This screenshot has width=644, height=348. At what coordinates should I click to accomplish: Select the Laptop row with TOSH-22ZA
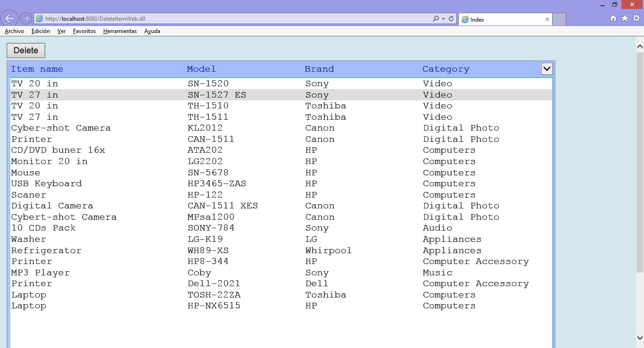(281, 295)
